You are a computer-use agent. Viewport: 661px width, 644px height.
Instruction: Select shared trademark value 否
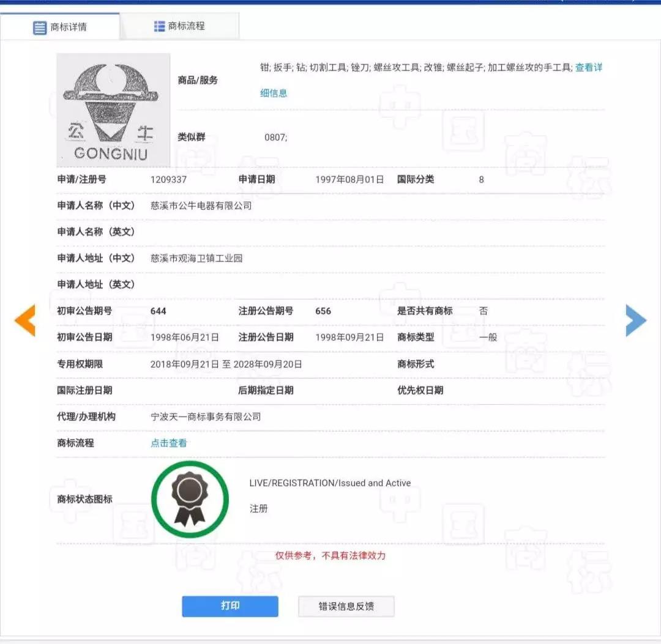click(x=484, y=311)
